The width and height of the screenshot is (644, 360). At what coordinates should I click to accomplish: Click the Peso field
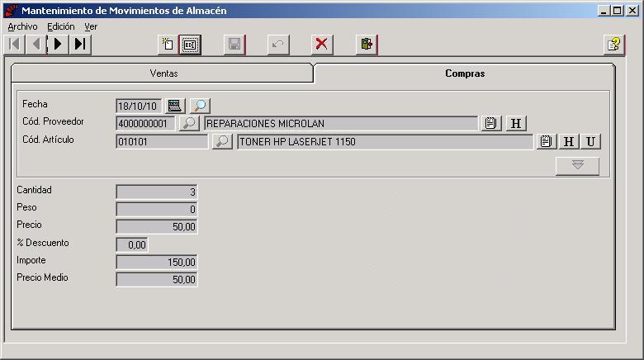[157, 209]
